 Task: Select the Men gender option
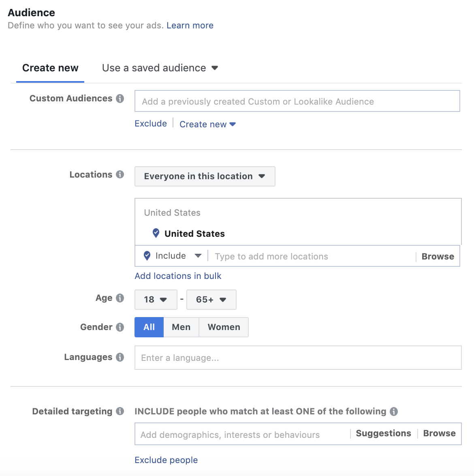click(x=181, y=327)
